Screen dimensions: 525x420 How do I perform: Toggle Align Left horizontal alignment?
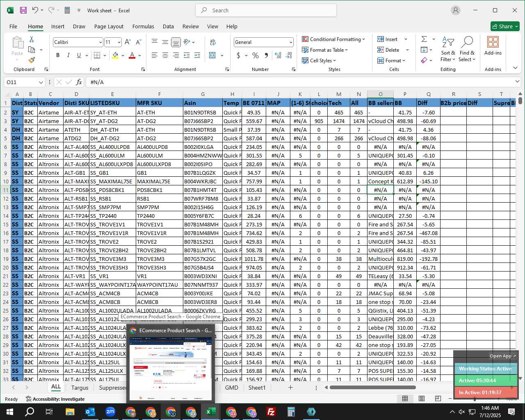(x=154, y=55)
